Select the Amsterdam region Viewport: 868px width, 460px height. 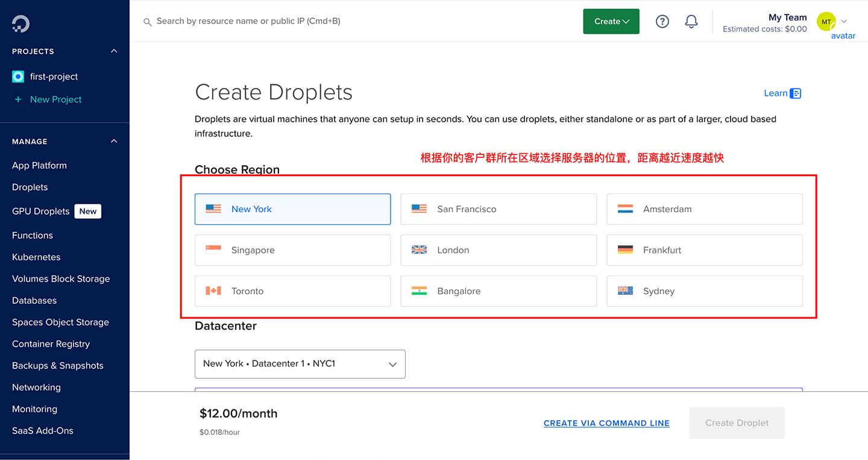(x=705, y=209)
